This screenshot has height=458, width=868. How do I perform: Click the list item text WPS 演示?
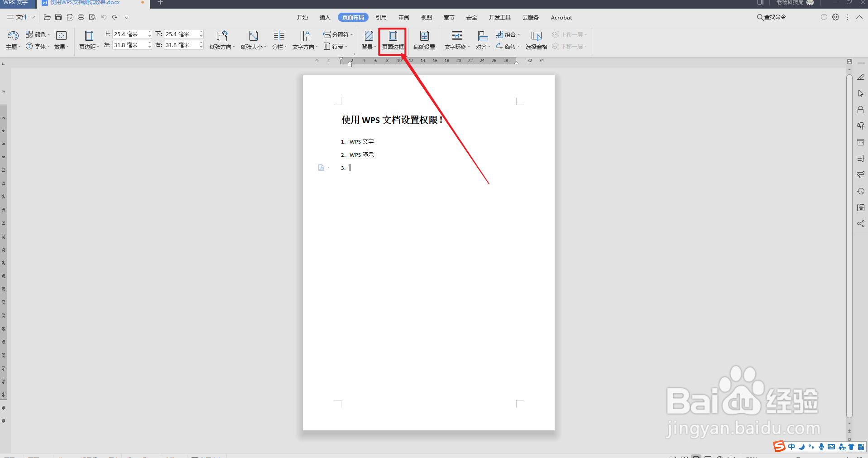[x=361, y=155]
